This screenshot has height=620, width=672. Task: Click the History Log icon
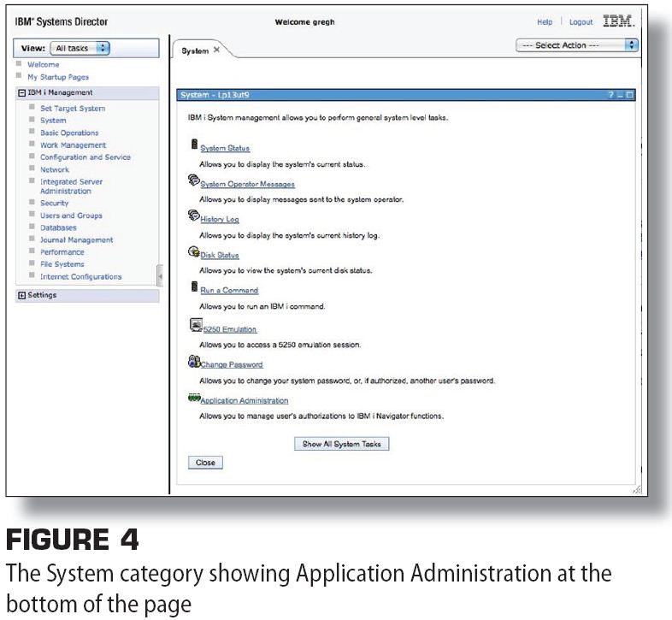(194, 215)
